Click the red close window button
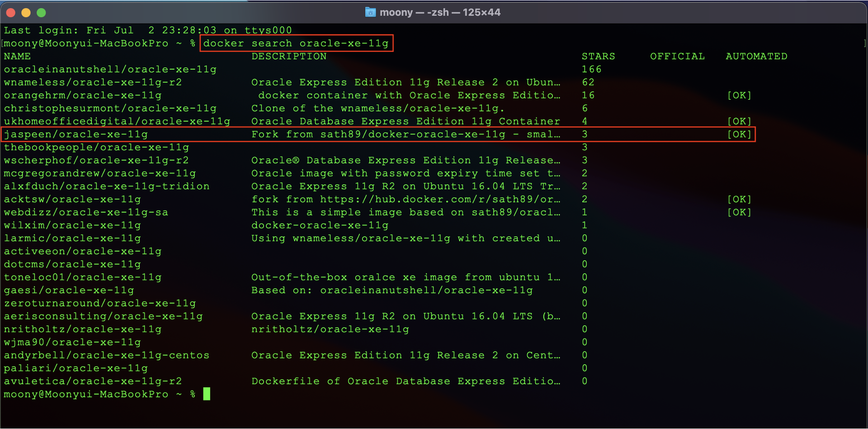 click(11, 13)
